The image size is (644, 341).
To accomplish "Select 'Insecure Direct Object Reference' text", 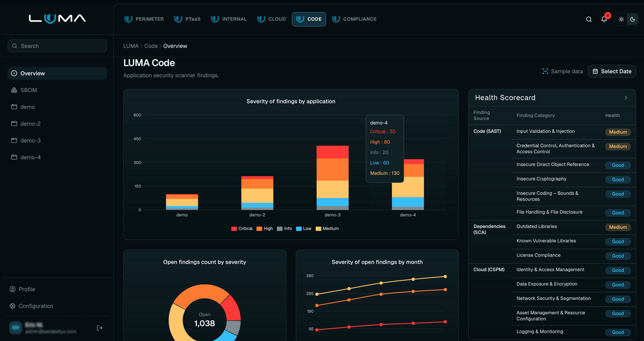I will pos(553,165).
